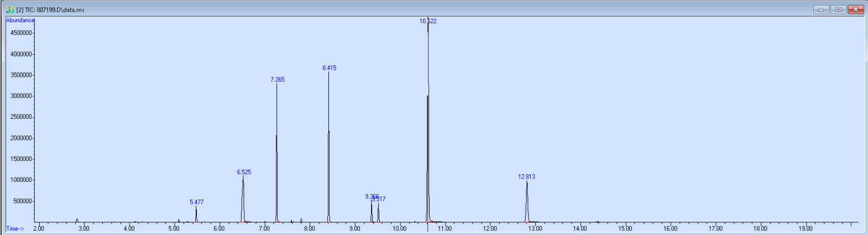This screenshot has width=868, height=235.
Task: Click the 1000000 abundance axis value
Action: [21, 180]
